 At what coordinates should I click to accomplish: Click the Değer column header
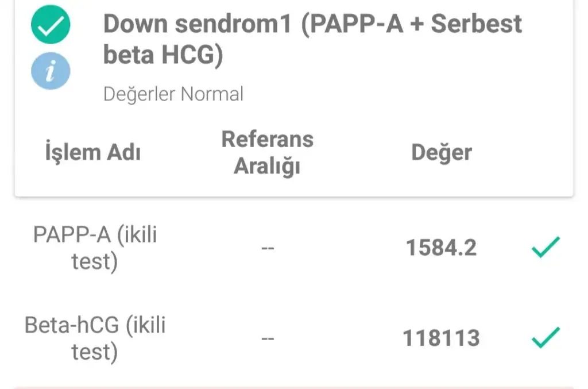pyautogui.click(x=441, y=153)
